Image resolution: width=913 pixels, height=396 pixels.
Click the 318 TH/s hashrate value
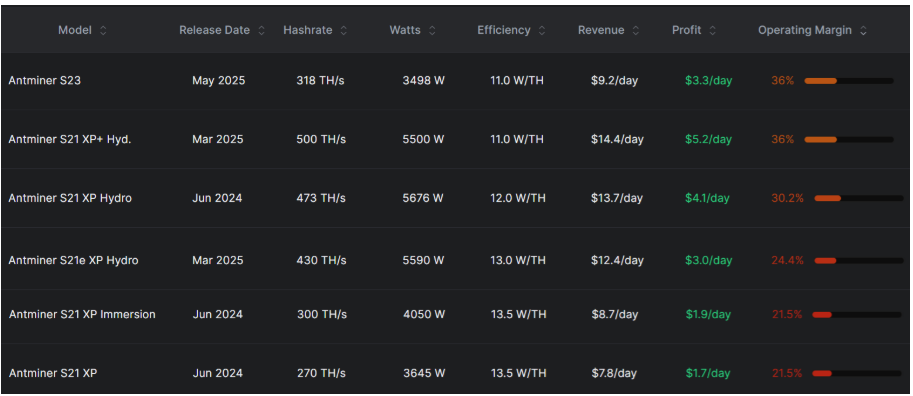pos(320,81)
